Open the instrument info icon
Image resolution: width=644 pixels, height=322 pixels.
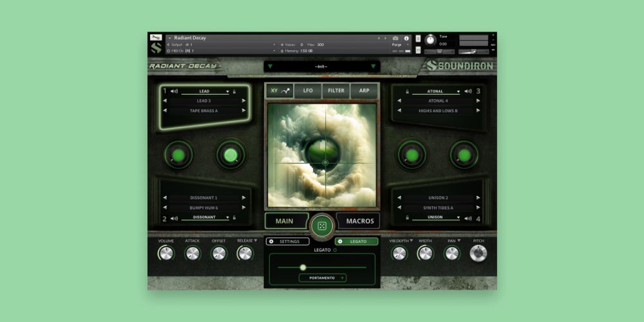tap(406, 38)
